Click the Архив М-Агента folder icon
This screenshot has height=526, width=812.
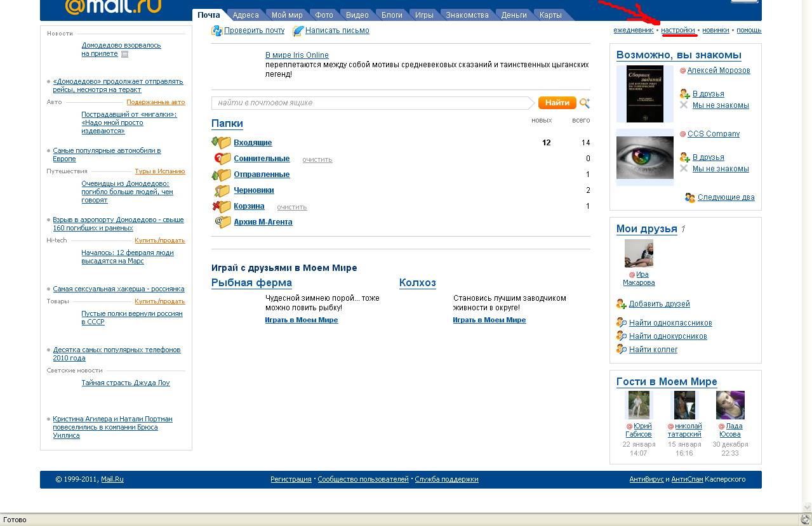pos(222,222)
